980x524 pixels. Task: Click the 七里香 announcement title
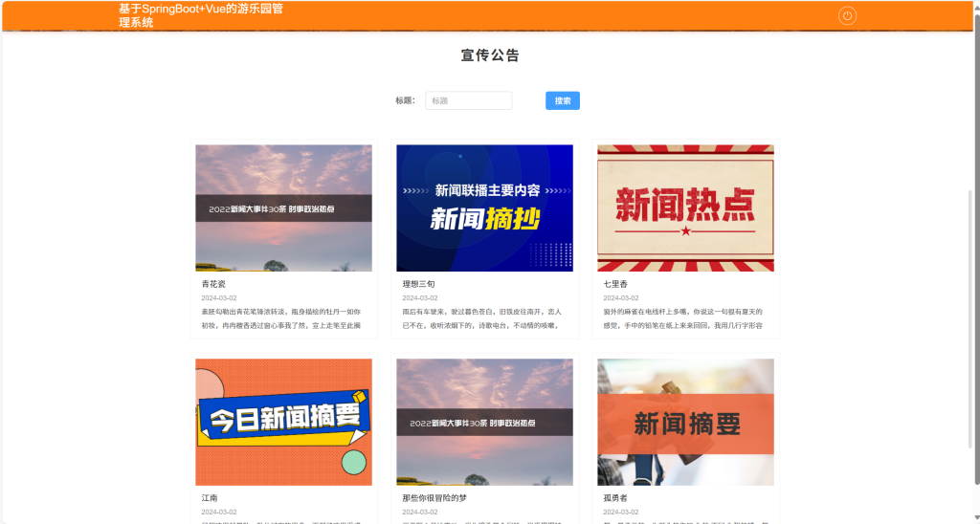coord(615,284)
